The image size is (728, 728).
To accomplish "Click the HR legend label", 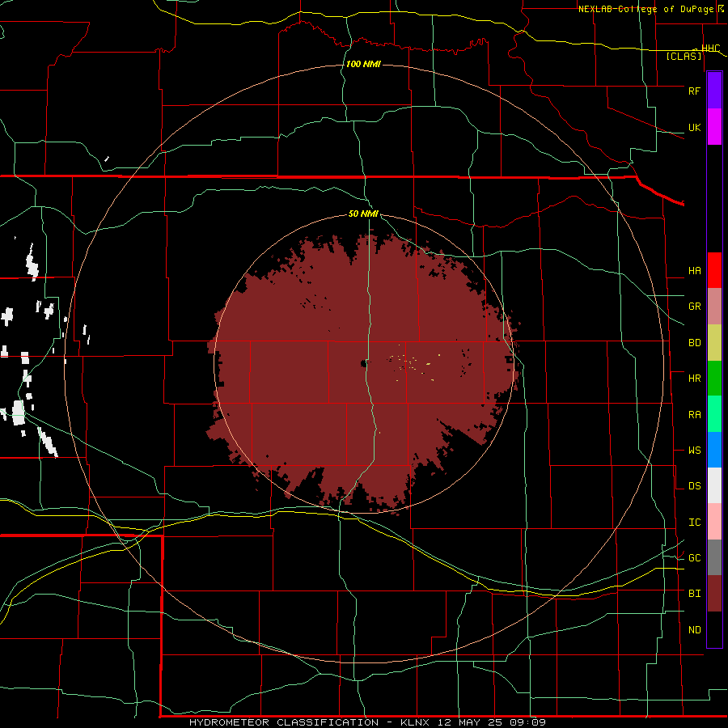I will [694, 379].
